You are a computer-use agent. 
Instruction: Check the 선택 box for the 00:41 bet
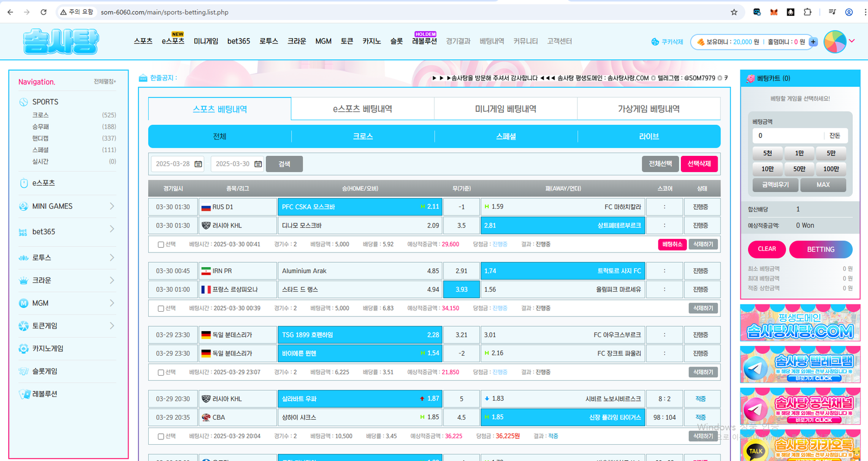[x=161, y=245]
